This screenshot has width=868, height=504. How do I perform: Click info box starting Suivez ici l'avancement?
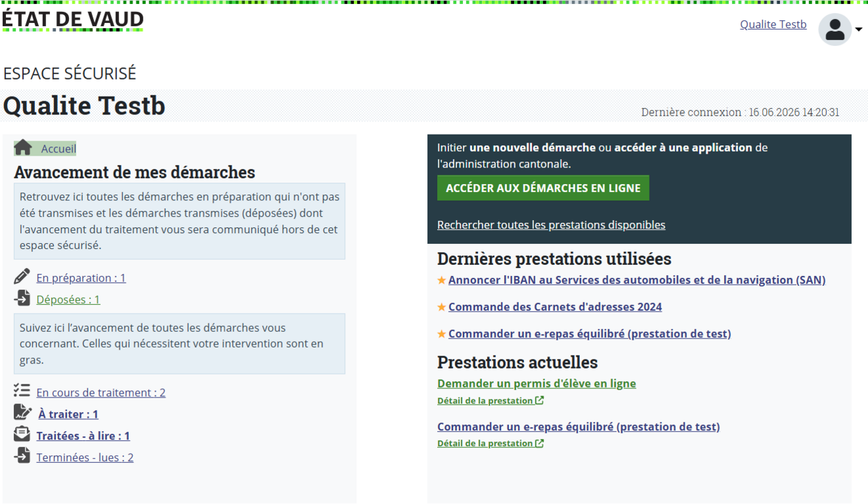pos(180,344)
